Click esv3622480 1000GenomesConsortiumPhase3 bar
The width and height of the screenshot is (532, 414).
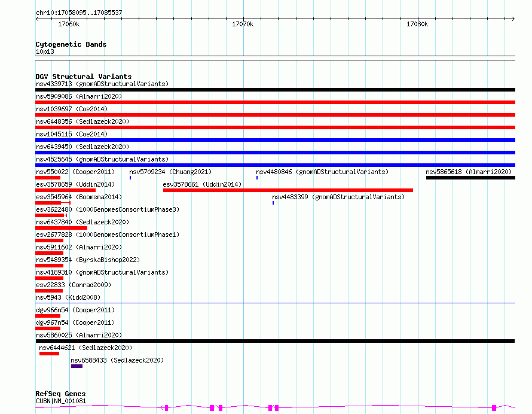pos(51,215)
